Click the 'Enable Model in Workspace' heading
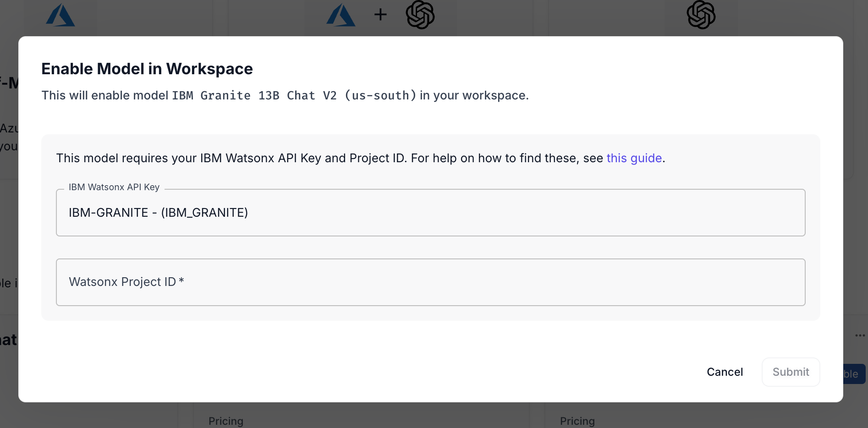 click(147, 69)
